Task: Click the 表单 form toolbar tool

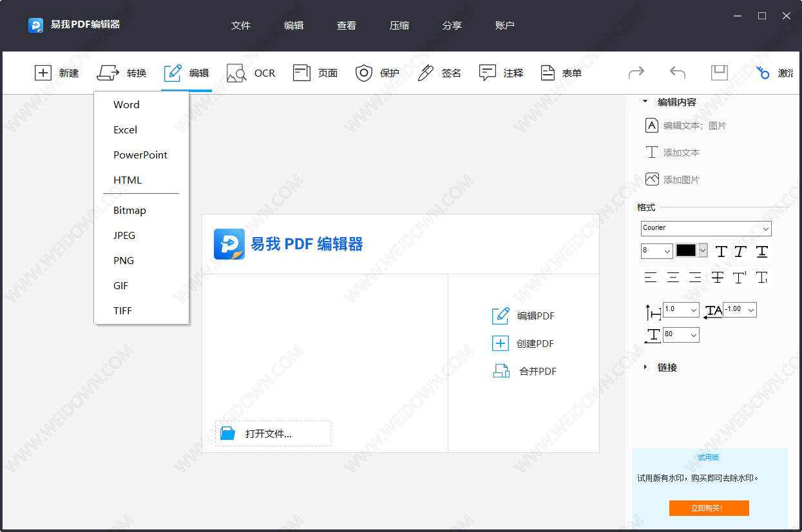Action: (548, 73)
